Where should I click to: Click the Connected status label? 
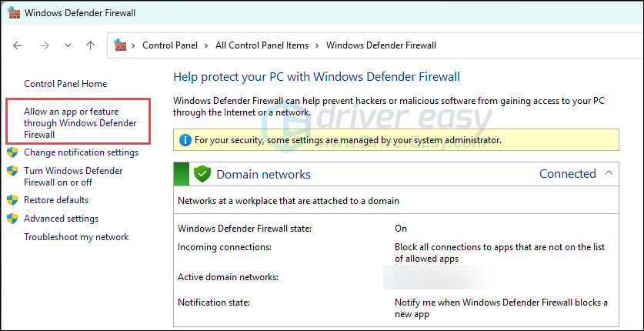(x=567, y=174)
